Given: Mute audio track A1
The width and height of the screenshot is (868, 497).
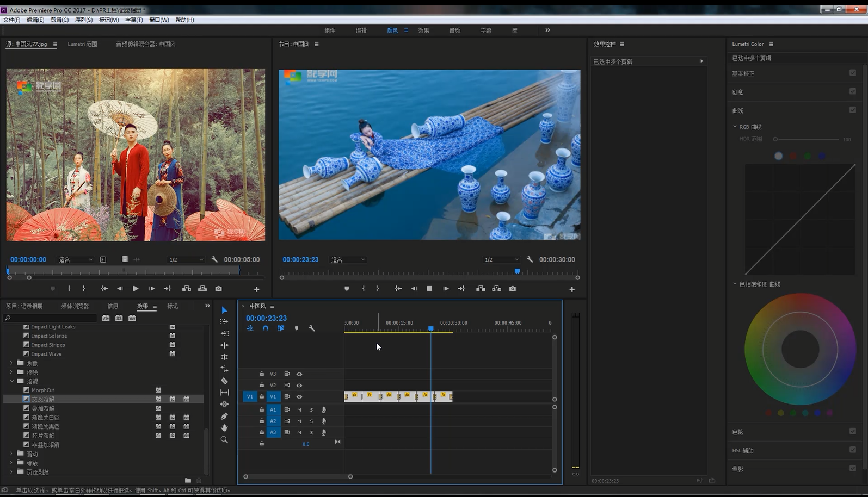Looking at the screenshot, I should tap(299, 410).
